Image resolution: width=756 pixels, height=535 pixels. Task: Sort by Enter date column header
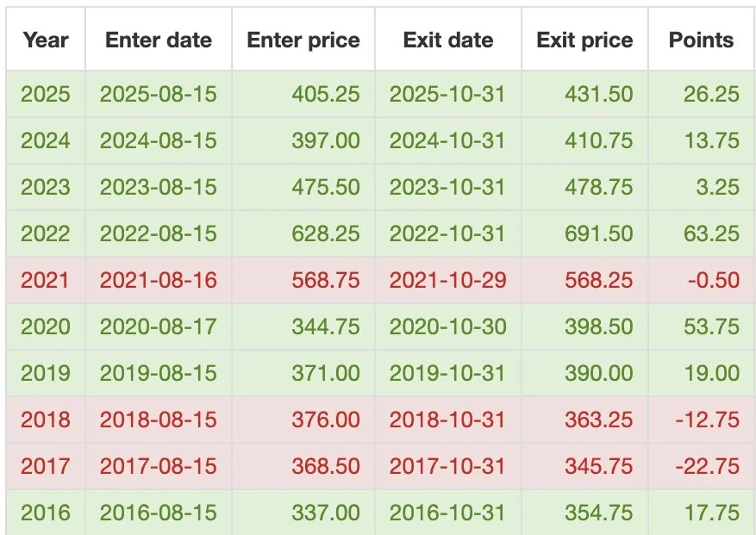159,40
